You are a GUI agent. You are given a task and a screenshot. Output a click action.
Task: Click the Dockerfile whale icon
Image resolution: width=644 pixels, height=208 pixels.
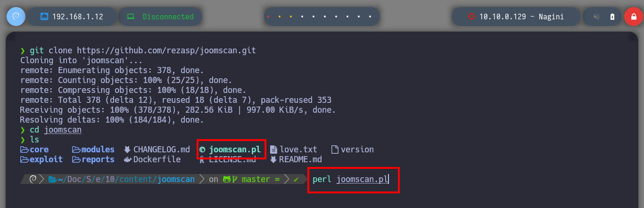[x=128, y=159]
